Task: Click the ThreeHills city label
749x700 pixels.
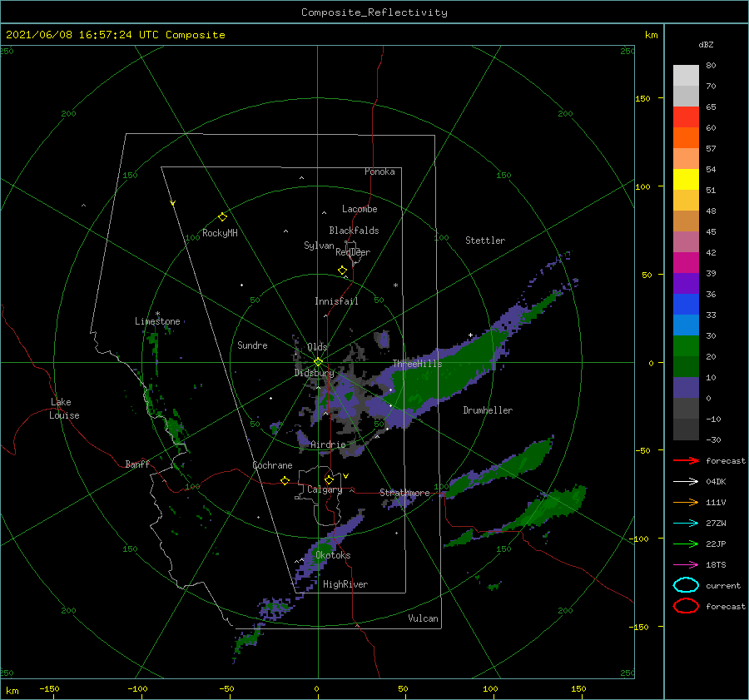Action: click(418, 364)
